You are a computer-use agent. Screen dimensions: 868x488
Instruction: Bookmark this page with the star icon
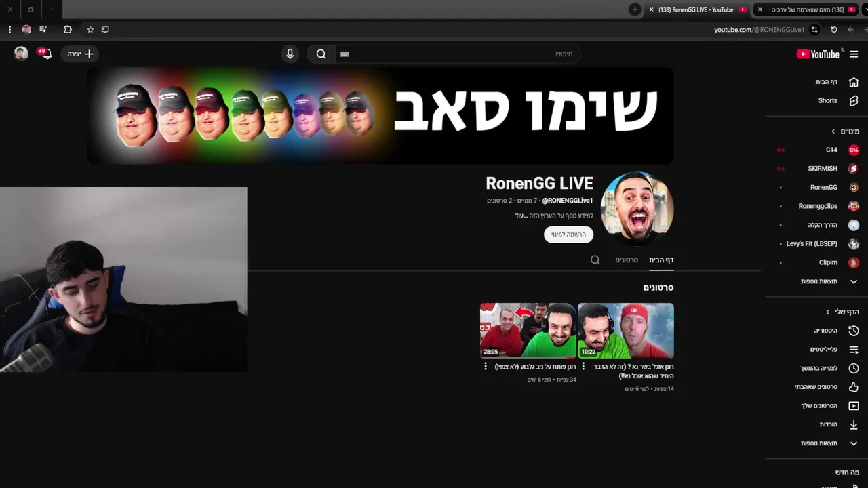click(90, 29)
